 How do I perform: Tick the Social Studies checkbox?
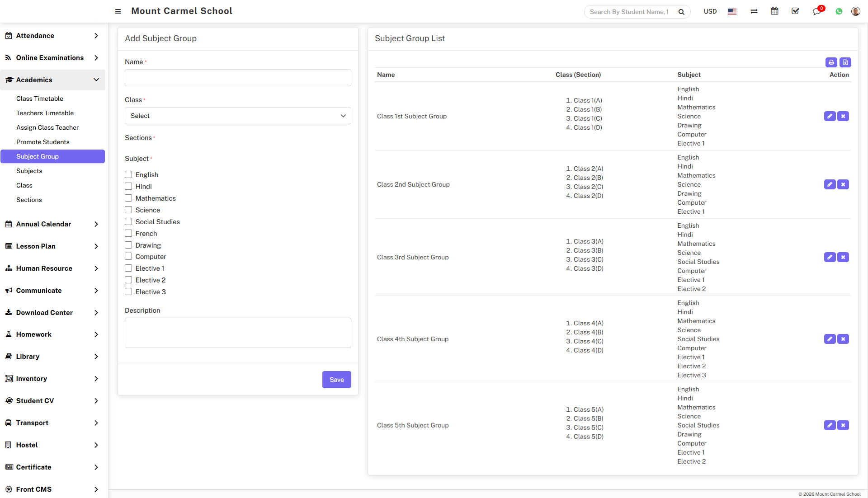pyautogui.click(x=128, y=221)
